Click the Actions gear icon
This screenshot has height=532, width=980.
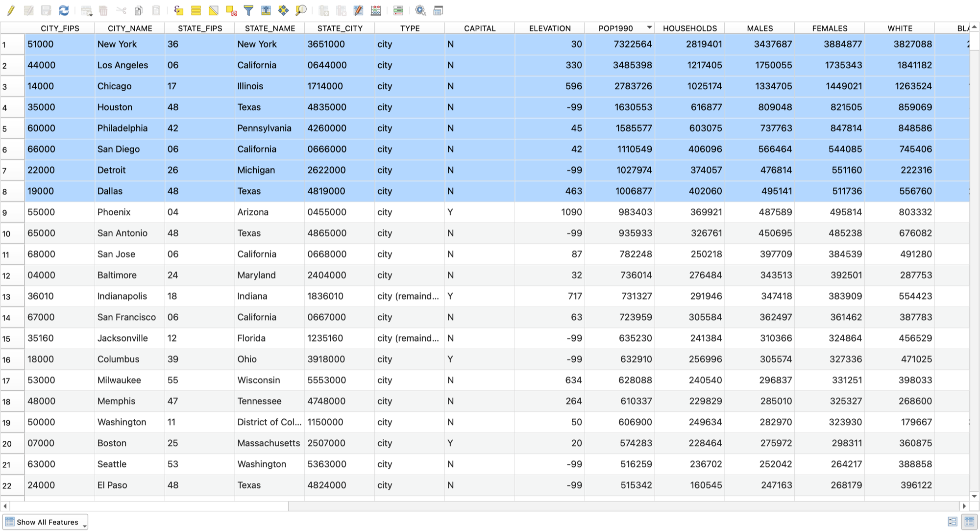click(x=420, y=10)
